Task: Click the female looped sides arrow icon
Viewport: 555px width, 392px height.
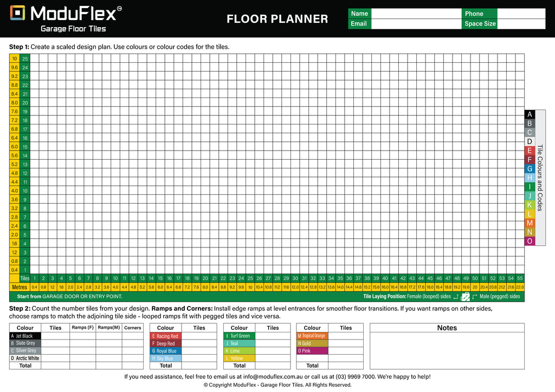Action: [x=455, y=297]
